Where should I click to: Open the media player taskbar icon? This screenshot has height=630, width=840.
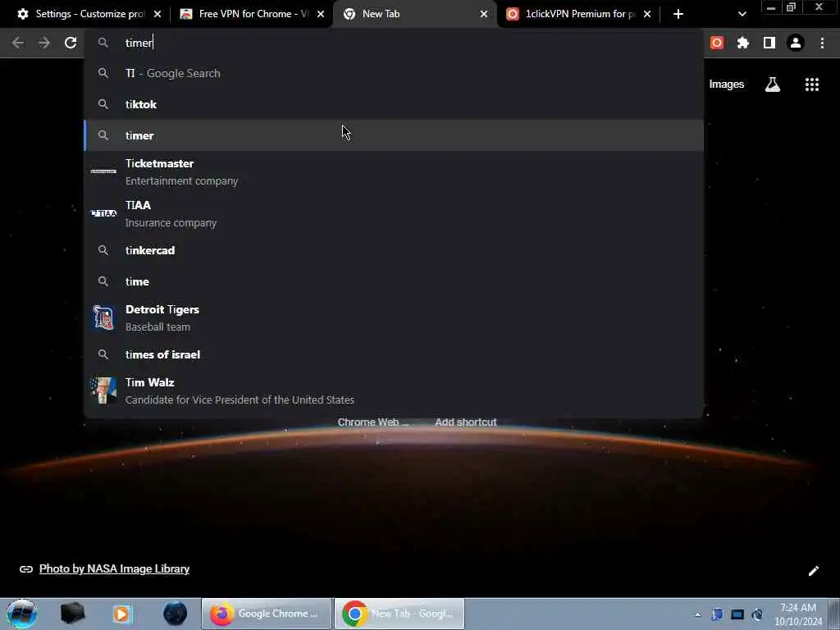pos(121,614)
